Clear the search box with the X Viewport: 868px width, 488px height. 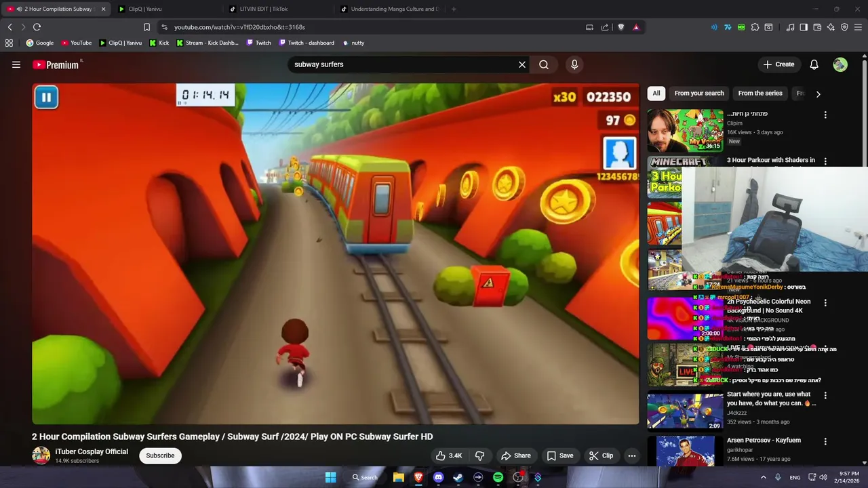pyautogui.click(x=522, y=64)
